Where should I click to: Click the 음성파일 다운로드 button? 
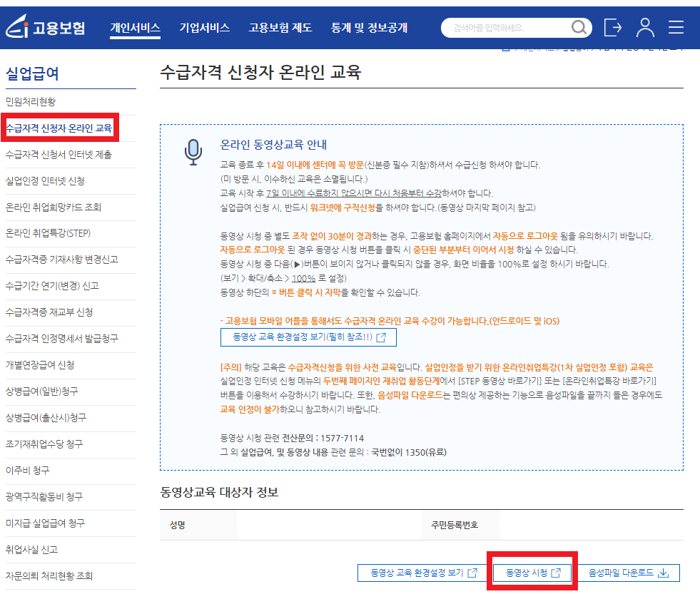pyautogui.click(x=628, y=573)
